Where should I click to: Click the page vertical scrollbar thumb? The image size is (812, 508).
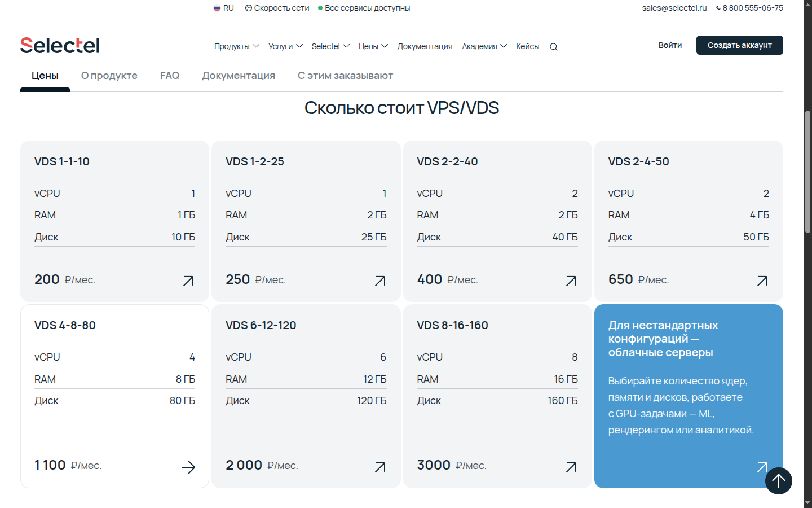click(807, 172)
